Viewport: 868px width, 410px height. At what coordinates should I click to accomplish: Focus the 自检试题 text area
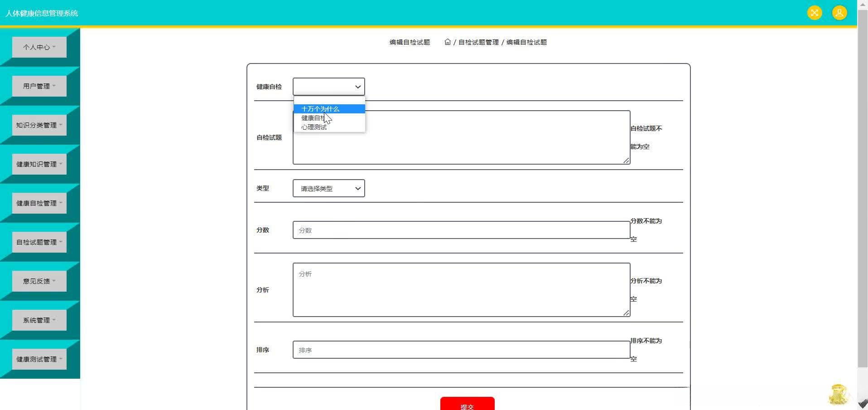[x=461, y=137]
